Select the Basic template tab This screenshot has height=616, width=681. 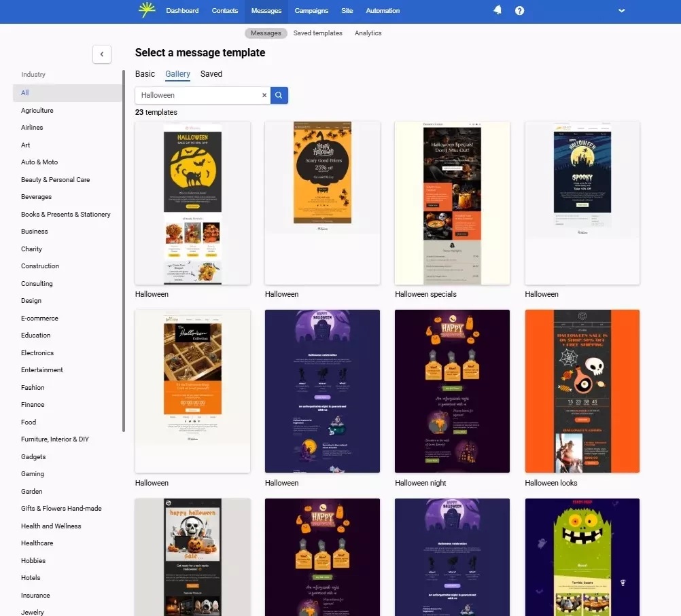[x=145, y=74]
